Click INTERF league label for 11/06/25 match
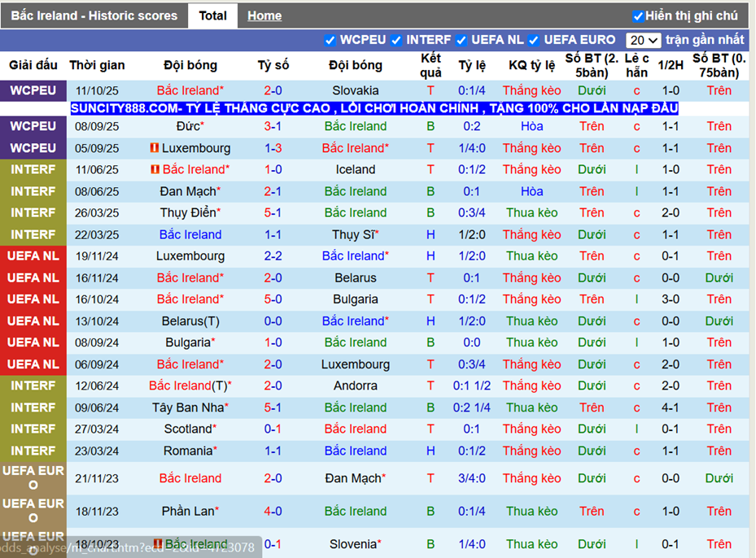The height and width of the screenshot is (558, 756). [x=33, y=170]
